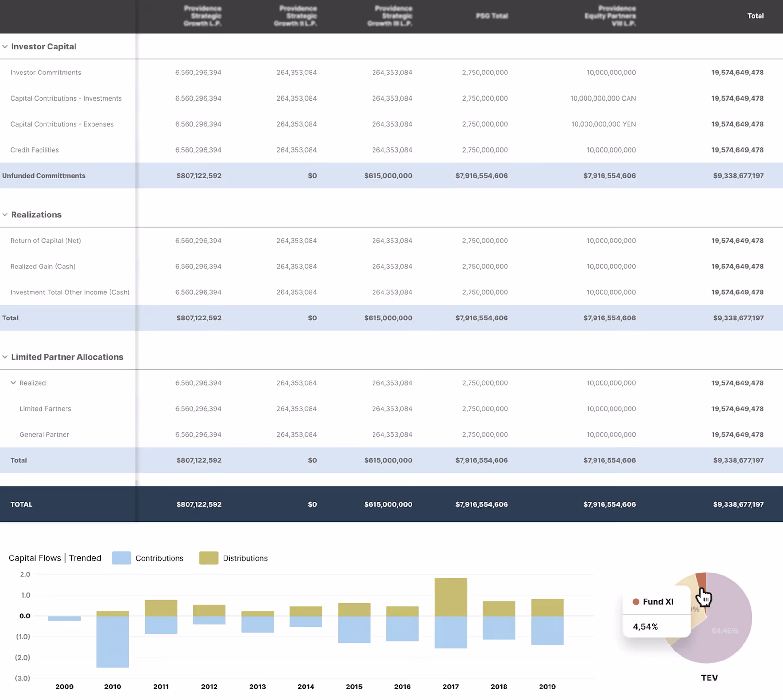Collapse the Investor Capital section

tap(5, 47)
